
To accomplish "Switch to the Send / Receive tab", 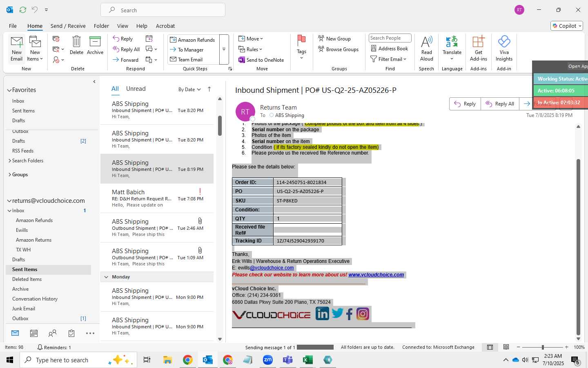I will [68, 26].
